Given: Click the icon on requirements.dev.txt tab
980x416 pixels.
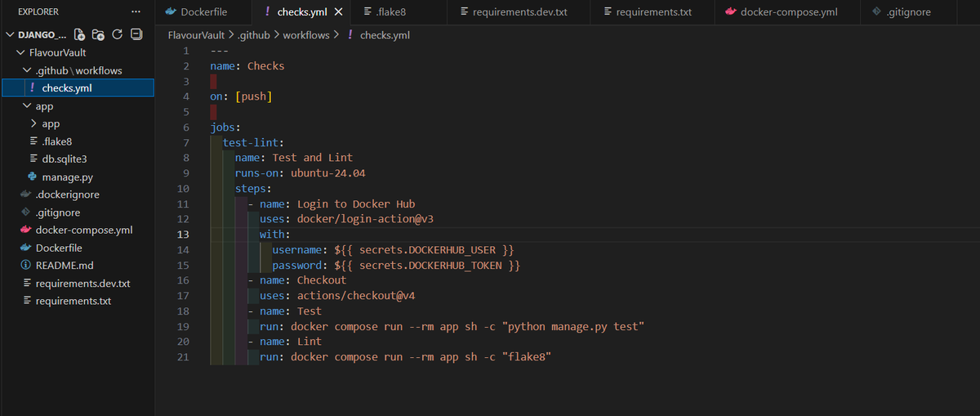Looking at the screenshot, I should pos(464,12).
